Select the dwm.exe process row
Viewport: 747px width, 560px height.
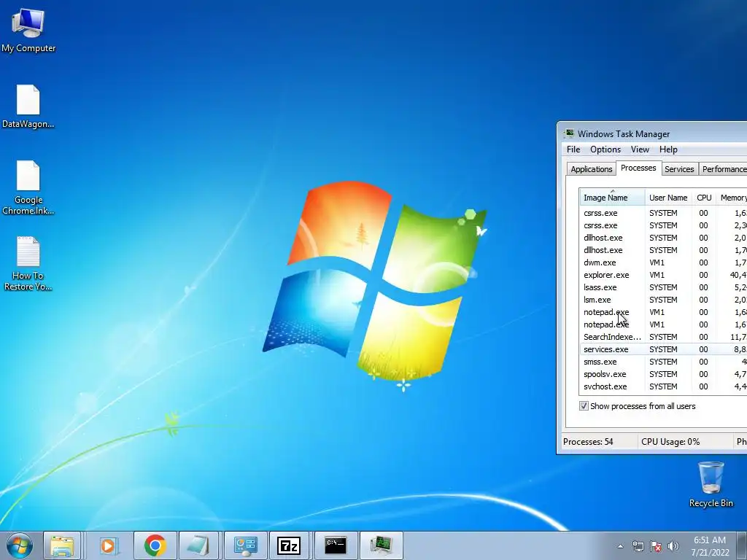click(x=663, y=262)
